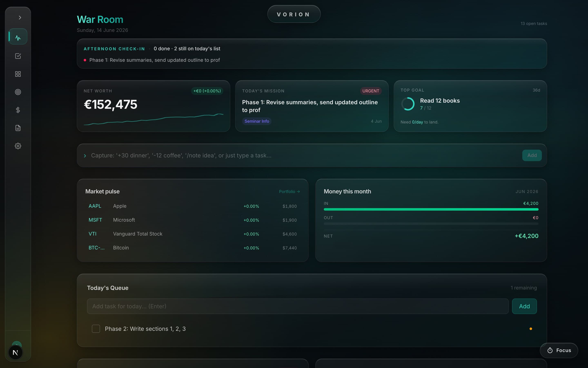This screenshot has width=588, height=368.
Task: Click the €152,475 net worth figure
Action: 110,104
